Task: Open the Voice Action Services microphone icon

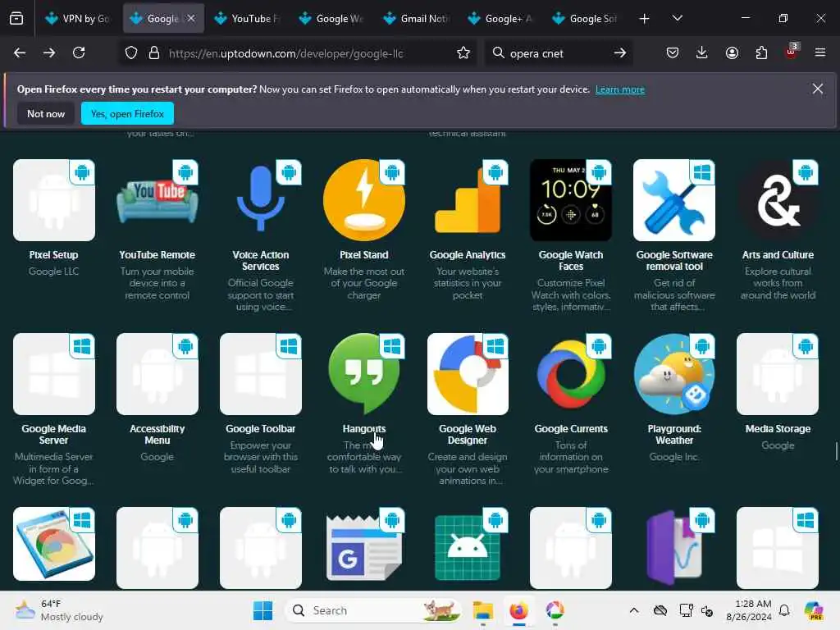Action: (260, 200)
